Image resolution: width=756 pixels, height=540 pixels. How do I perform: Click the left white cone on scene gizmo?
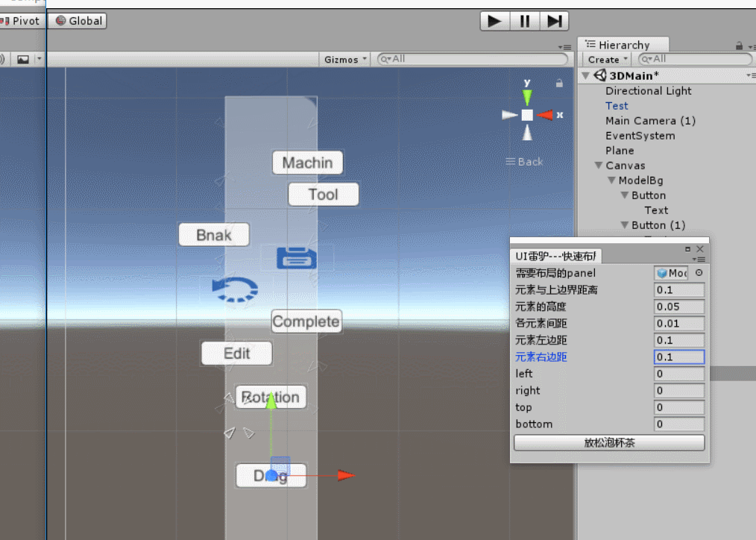point(509,115)
